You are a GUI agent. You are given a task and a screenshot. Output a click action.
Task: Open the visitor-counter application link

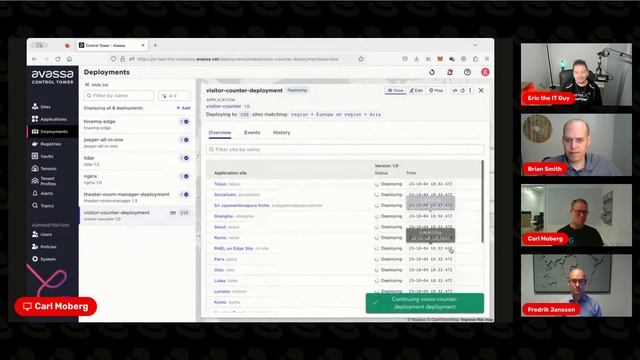(x=224, y=106)
